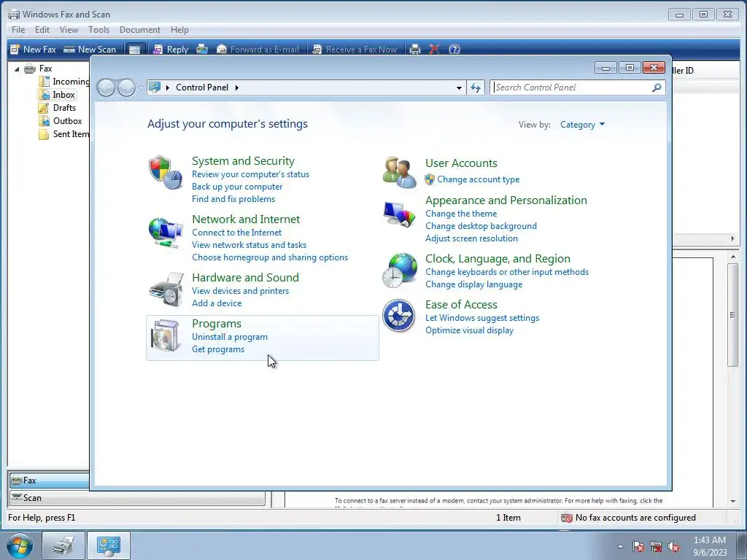Click the Control Panel back arrow button
The width and height of the screenshot is (747, 560).
pos(106,87)
